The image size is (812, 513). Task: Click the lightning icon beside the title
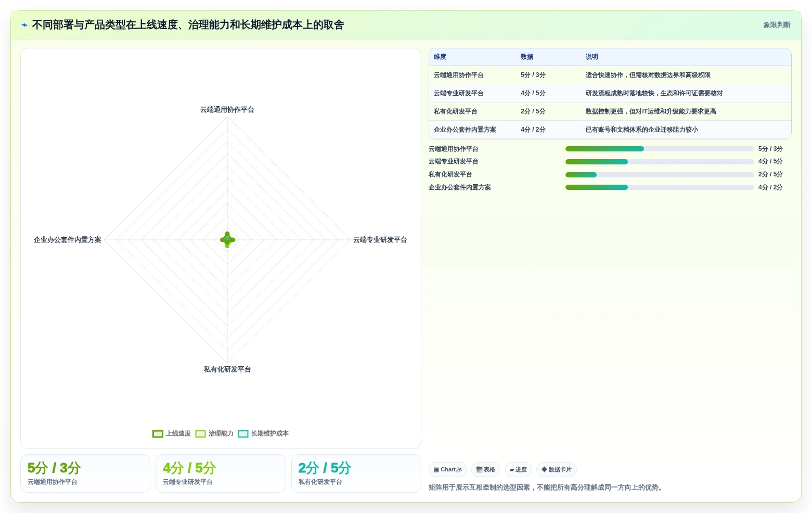click(x=24, y=25)
